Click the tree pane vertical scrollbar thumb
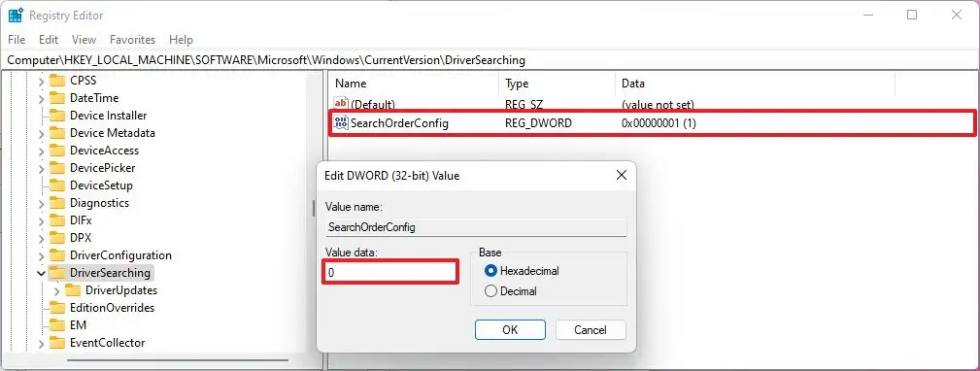The height and width of the screenshot is (371, 980). (x=314, y=209)
